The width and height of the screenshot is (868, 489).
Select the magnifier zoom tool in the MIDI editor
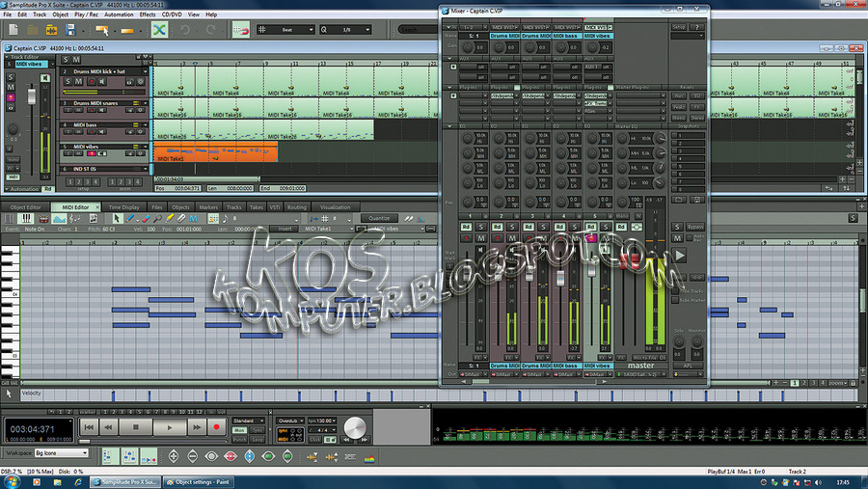click(158, 219)
